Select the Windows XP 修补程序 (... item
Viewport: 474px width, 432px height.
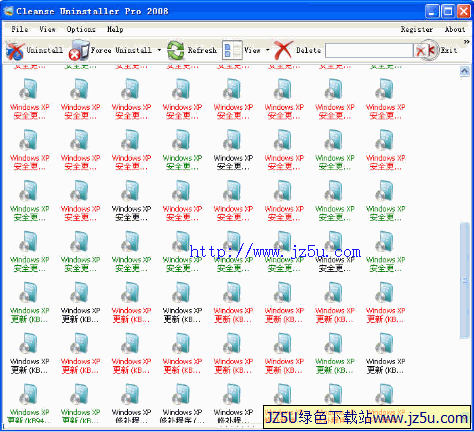182,403
